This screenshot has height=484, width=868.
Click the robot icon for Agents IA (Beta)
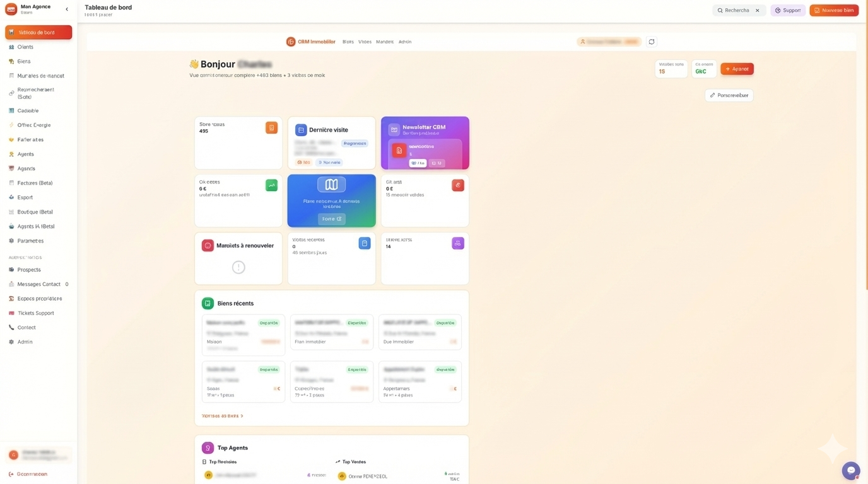[11, 227]
